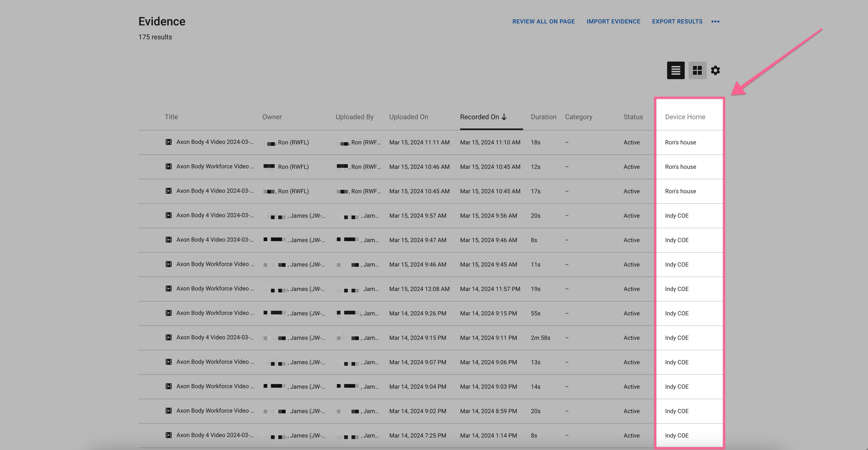Switch to grid thumbnail view

pyautogui.click(x=697, y=70)
